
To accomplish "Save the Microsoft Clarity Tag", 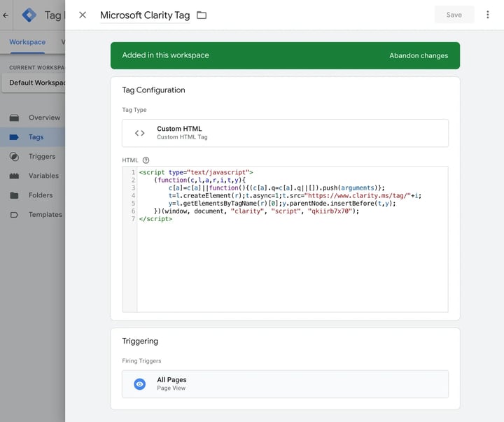I will tap(454, 15).
